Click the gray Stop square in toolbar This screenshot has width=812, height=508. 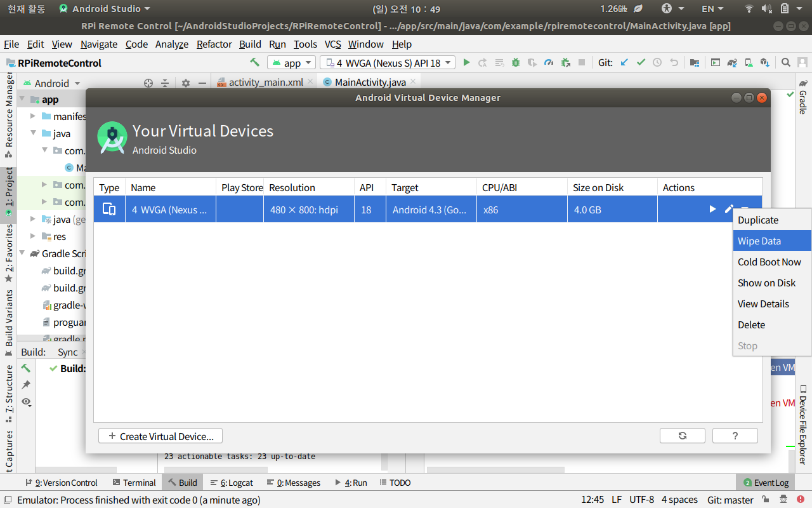[x=582, y=62]
